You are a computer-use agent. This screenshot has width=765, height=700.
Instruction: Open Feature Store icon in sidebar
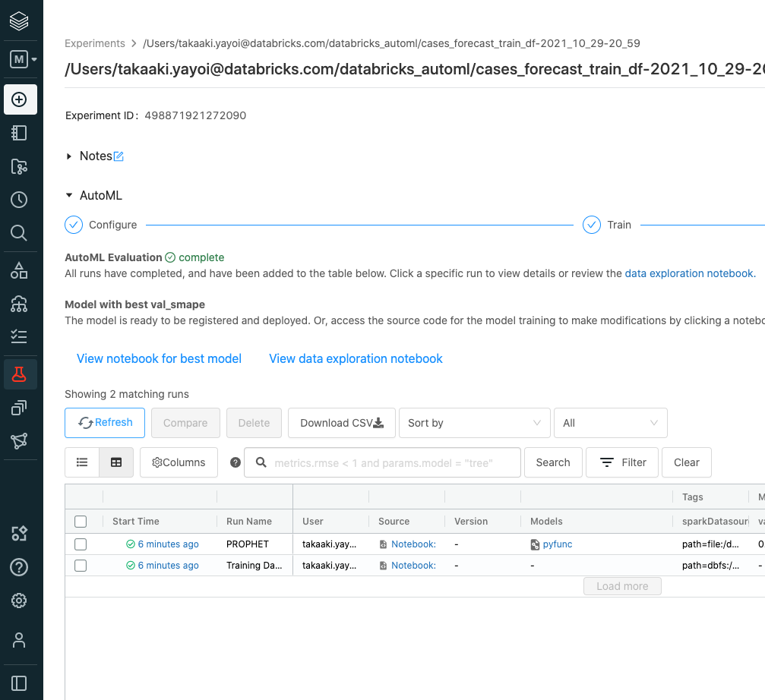pos(19,408)
